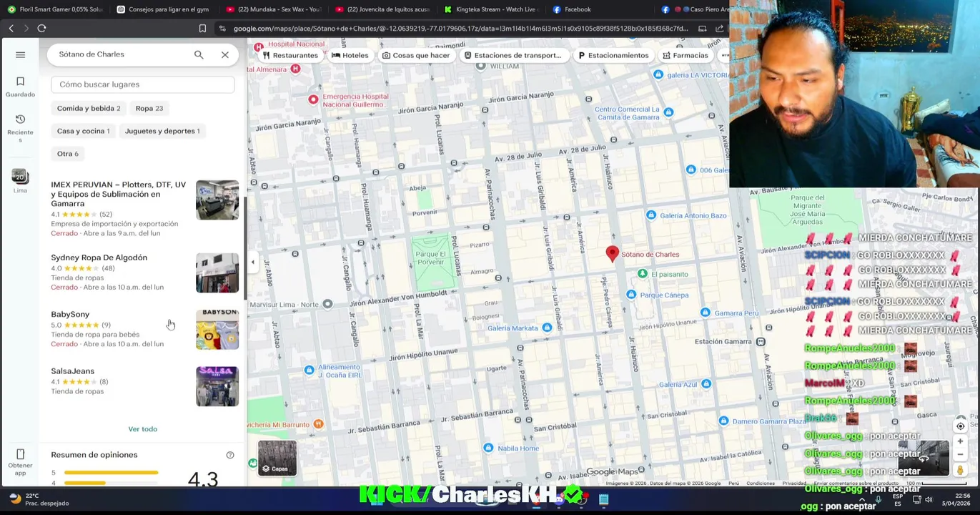Viewport: 980px width, 515px height.
Task: Click the bookmark icon beside the address bar
Action: point(202,29)
